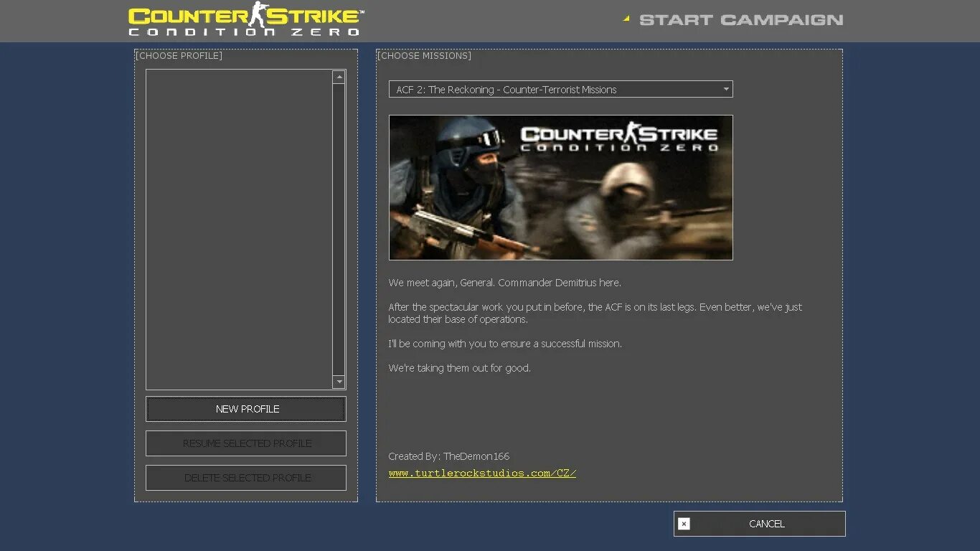Open the turtlerockstudios.com/CZ link

[482, 474]
